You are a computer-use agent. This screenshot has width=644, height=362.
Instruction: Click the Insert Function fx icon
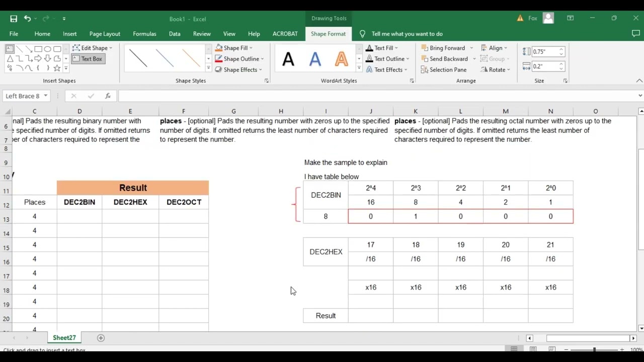click(108, 96)
